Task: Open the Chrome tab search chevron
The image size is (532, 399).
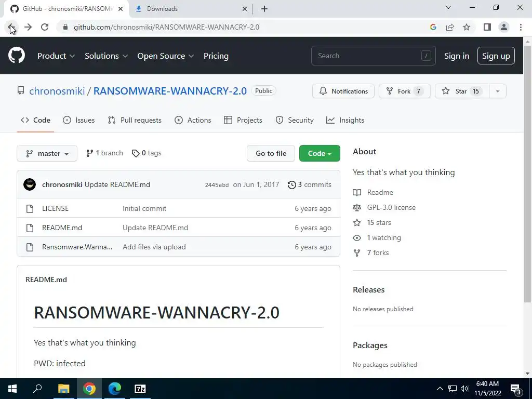Action: [448, 7]
